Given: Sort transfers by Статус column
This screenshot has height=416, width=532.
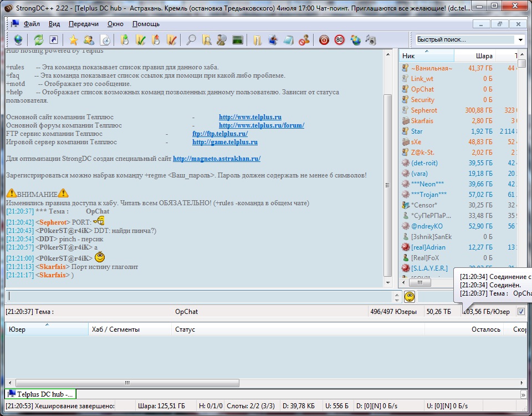Looking at the screenshot, I should [298, 329].
